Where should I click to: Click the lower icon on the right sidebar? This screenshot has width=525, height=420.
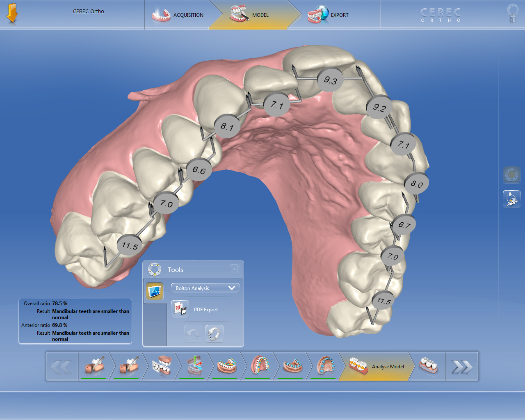click(x=511, y=199)
